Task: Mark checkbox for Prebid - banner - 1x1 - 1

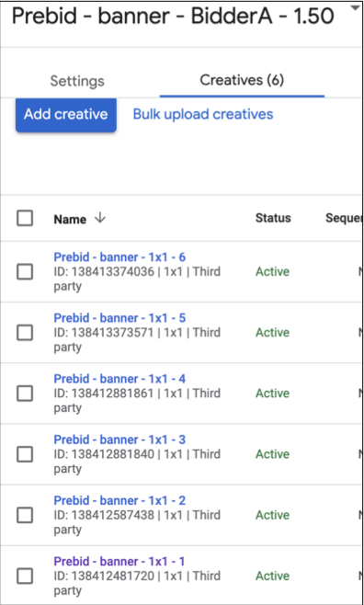Action: (25, 576)
